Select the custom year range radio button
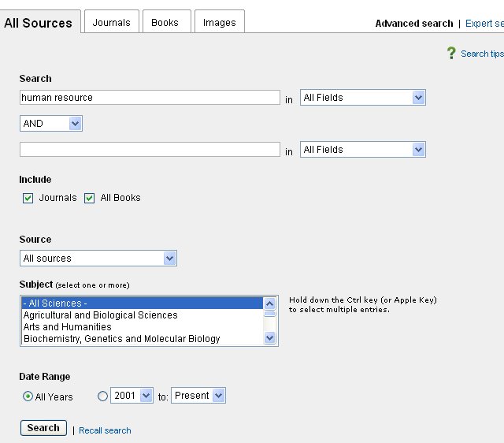The height and width of the screenshot is (443, 504). 102,396
